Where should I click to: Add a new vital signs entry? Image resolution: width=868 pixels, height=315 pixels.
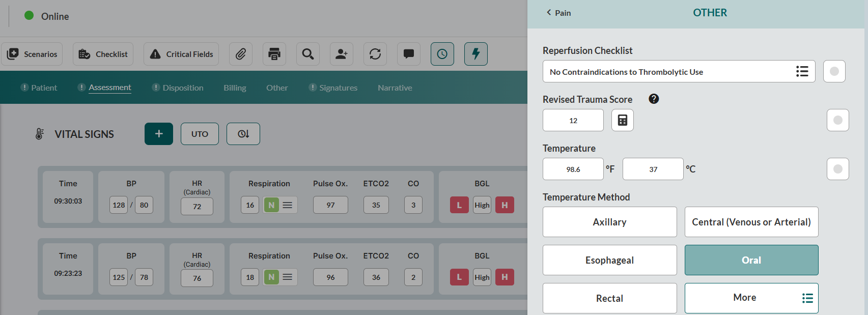pos(159,134)
